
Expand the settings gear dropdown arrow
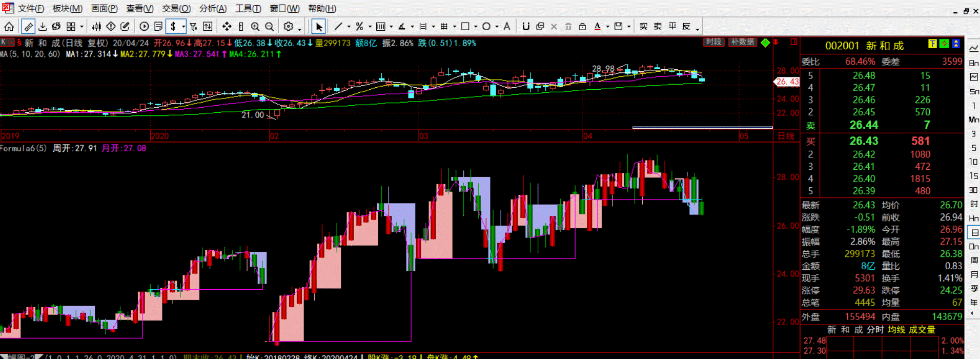pyautogui.click(x=299, y=29)
